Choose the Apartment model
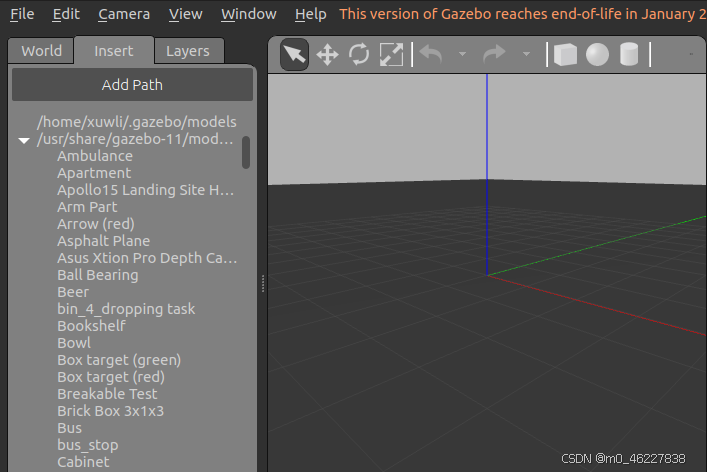This screenshot has height=472, width=707. click(94, 173)
